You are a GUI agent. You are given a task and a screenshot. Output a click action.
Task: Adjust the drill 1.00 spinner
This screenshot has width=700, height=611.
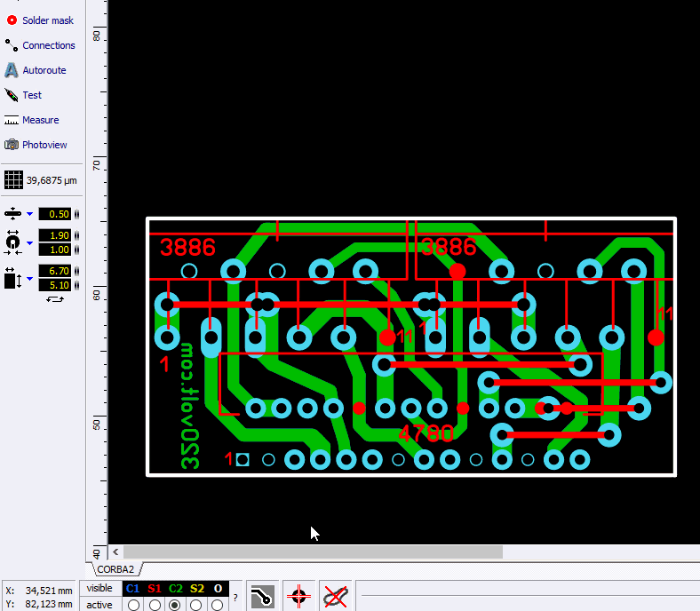(76, 250)
